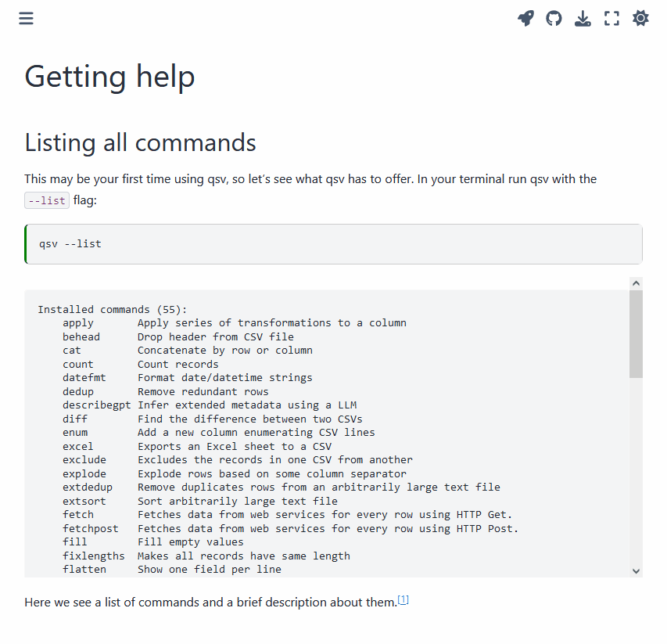Click the "Getting help" page heading

click(109, 77)
